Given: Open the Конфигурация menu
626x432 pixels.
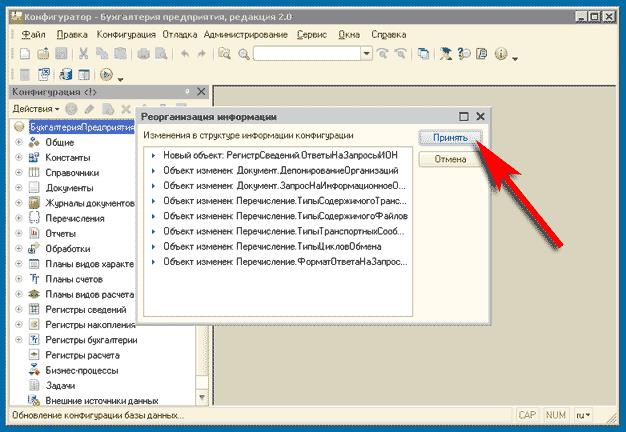Looking at the screenshot, I should click(124, 34).
